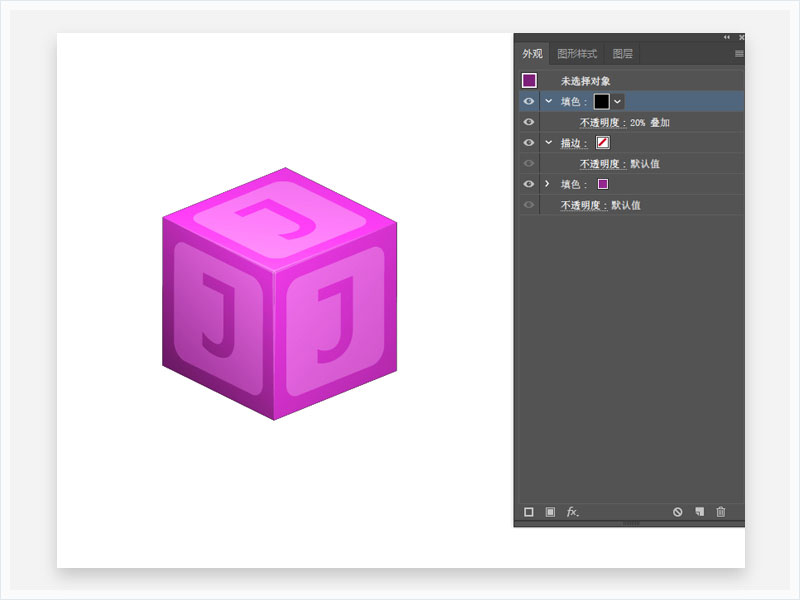Click right face of the pink cube

[336, 321]
